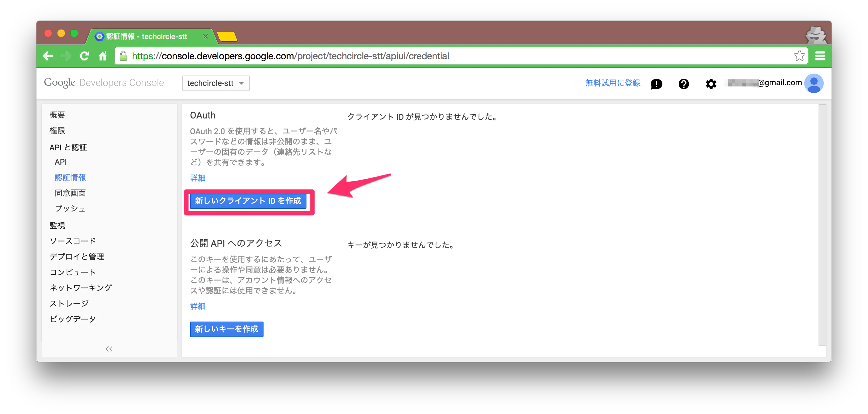Click the green padlock in the address bar
Screen dimensions: 868x414
click(123, 56)
